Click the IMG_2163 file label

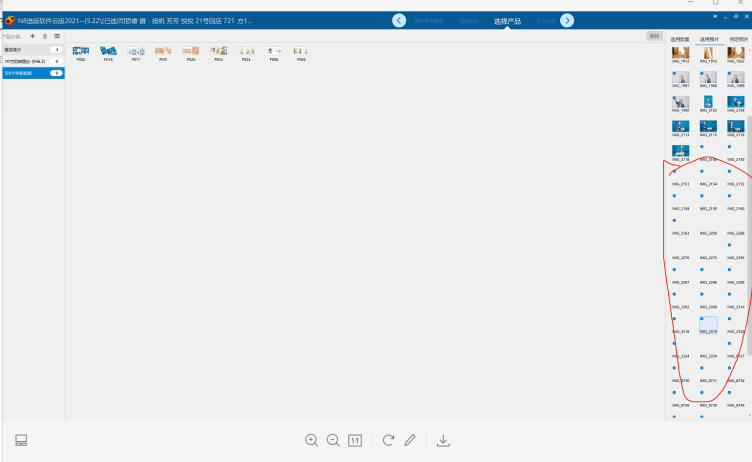click(x=681, y=233)
